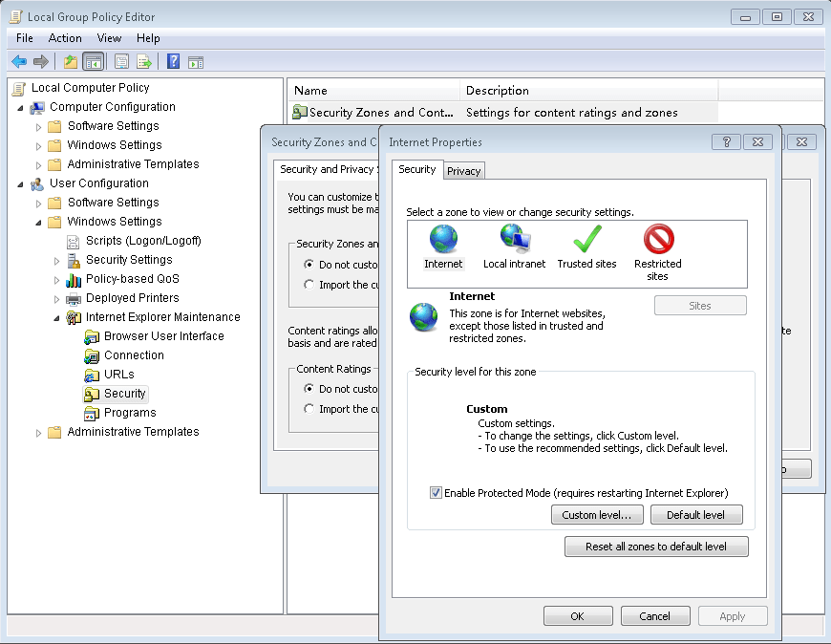The height and width of the screenshot is (644, 831).
Task: Select the Local intranet zone icon
Action: coord(515,239)
